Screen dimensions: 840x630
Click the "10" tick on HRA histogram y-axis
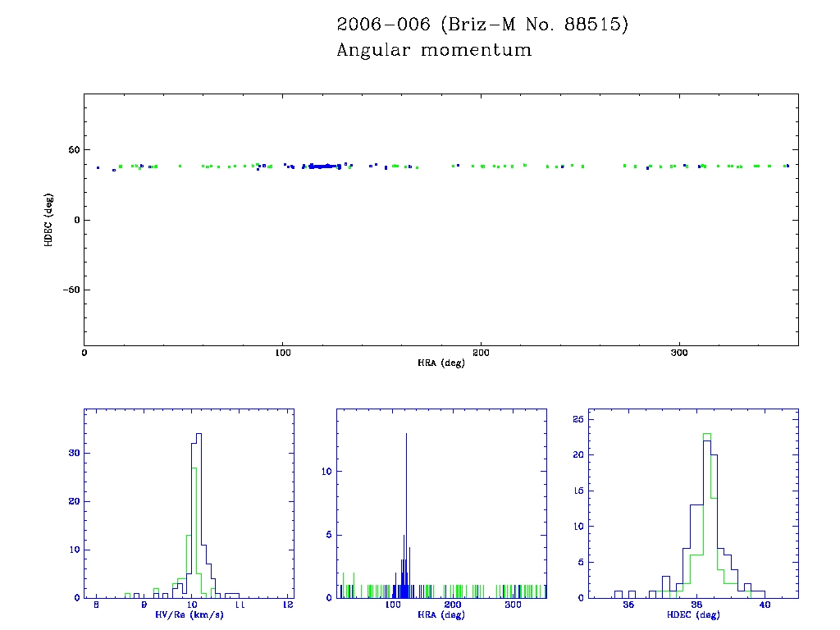325,472
